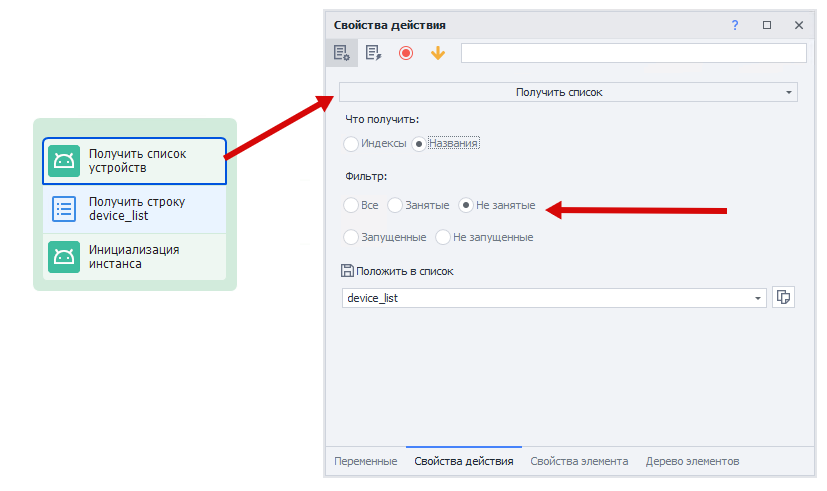Select the Занятые filter radio button
827x491 pixels.
tap(395, 206)
